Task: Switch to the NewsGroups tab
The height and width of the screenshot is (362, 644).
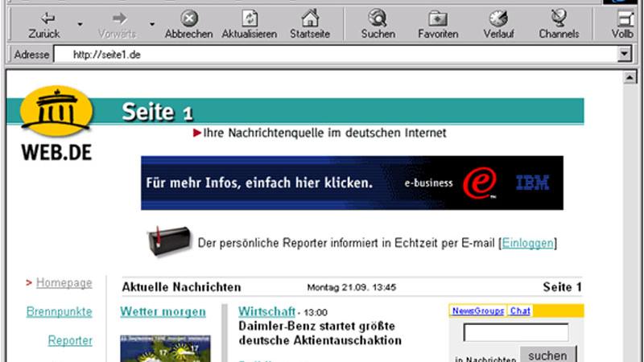Action: tap(478, 311)
